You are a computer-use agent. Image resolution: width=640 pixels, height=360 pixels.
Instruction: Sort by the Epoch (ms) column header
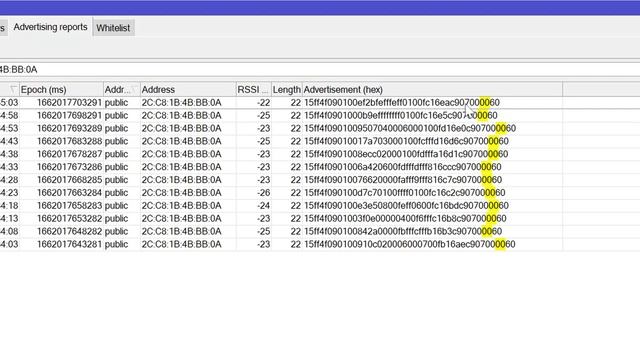(61, 89)
